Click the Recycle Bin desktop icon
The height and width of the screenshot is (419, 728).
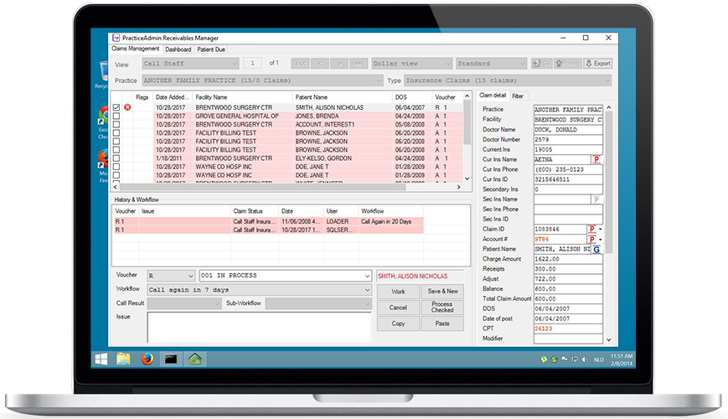[103, 74]
